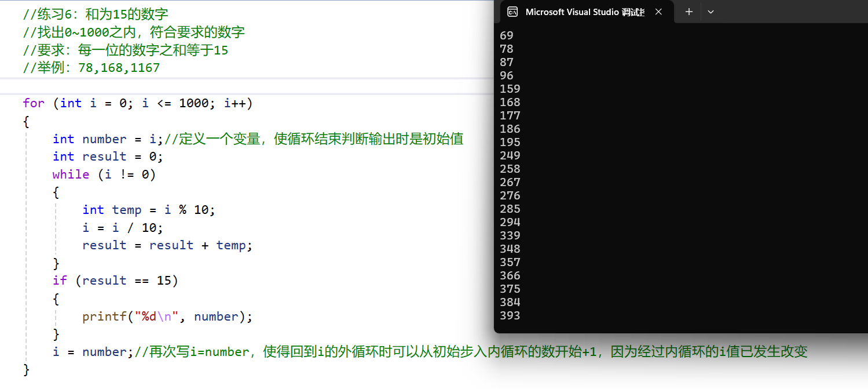Click 'i <= 1000' in the for loop condition
This screenshot has height=389, width=868.
click(179, 103)
